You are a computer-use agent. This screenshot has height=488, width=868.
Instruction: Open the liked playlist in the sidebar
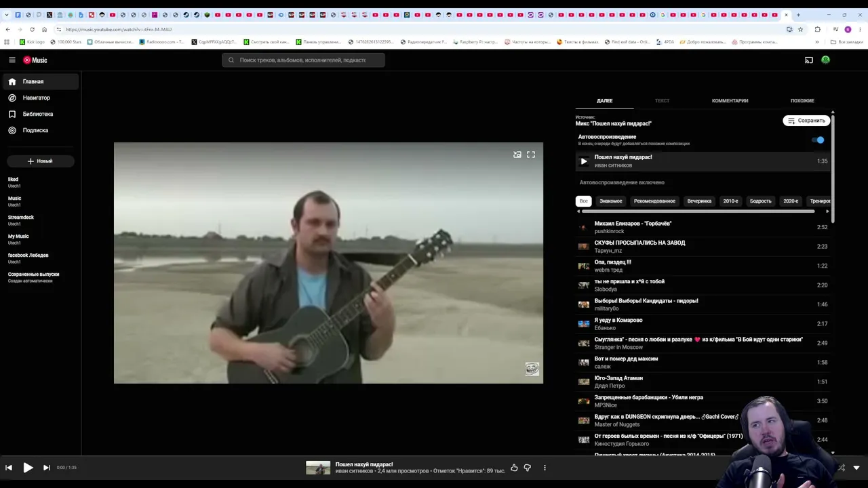click(x=39, y=182)
